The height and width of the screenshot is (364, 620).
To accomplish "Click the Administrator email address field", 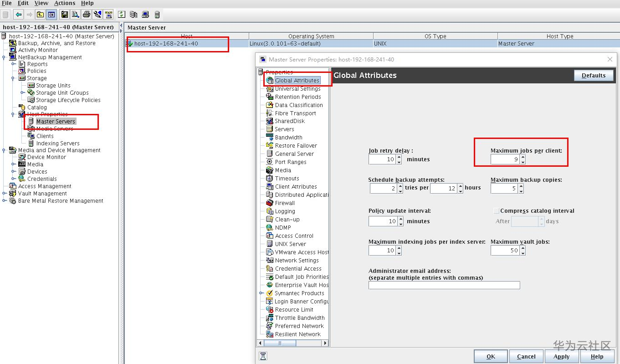I will click(444, 285).
